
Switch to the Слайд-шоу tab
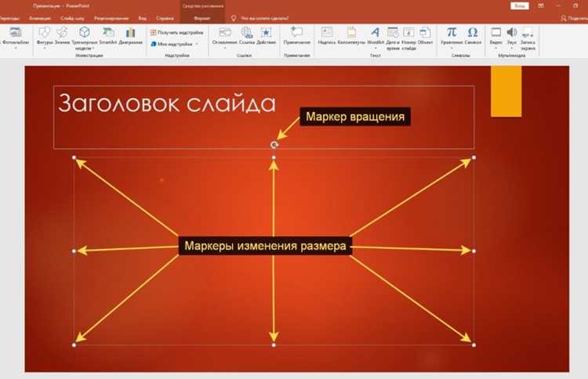tap(72, 18)
